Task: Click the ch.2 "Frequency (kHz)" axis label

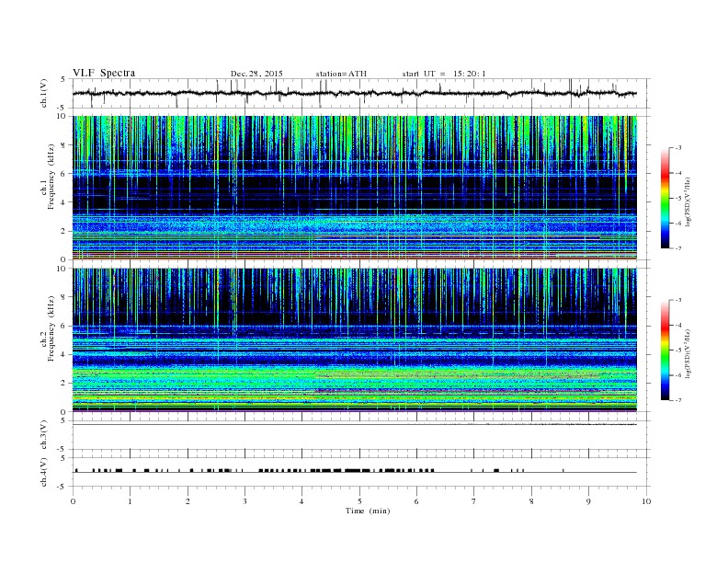Action: click(x=51, y=328)
